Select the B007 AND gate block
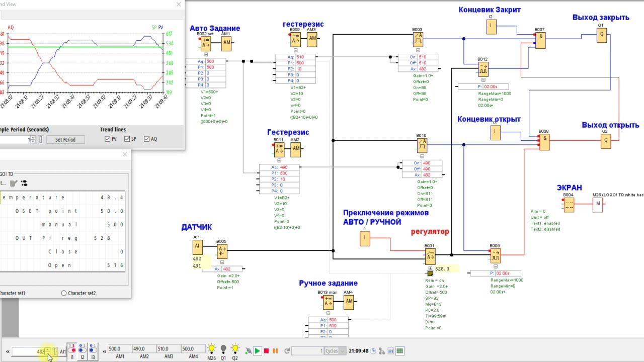 [x=540, y=40]
